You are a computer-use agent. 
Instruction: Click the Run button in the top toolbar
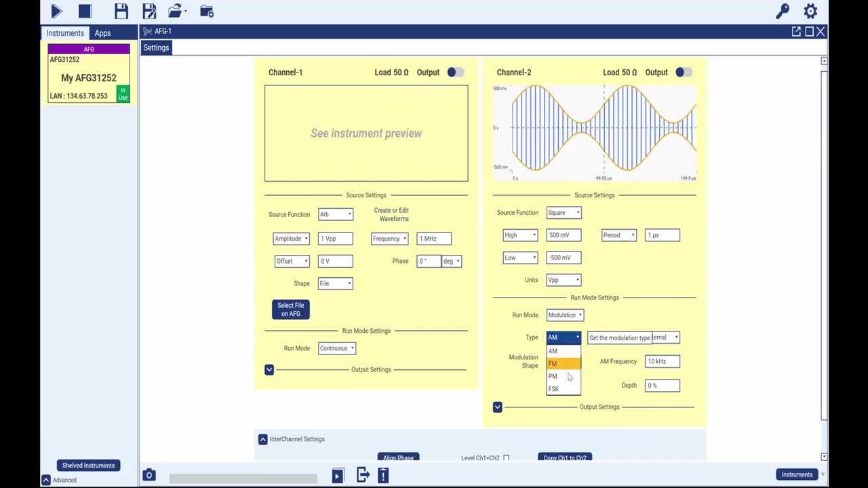[57, 11]
